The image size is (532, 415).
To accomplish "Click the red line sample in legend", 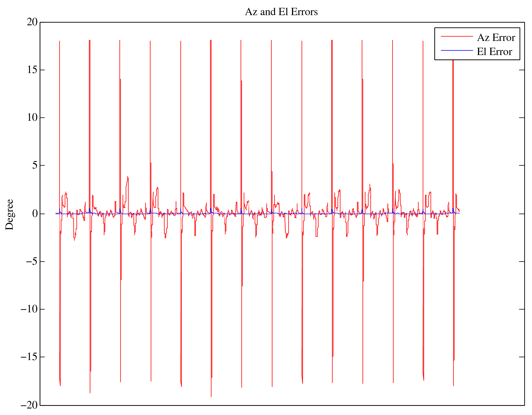I will (457, 37).
